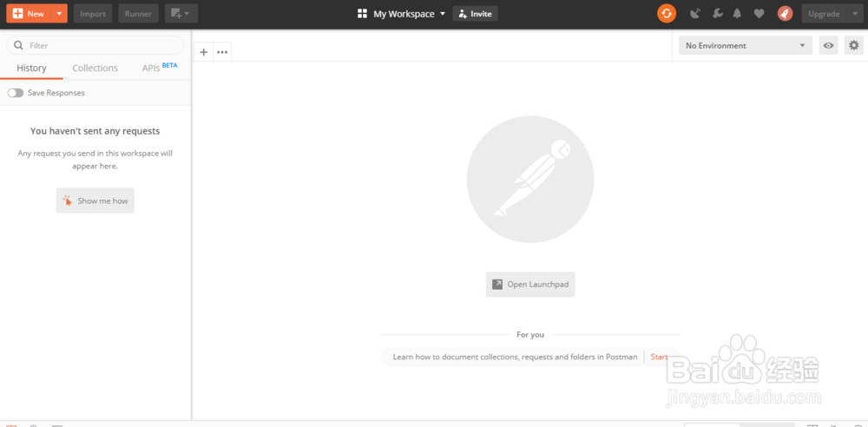Invite people to the workspace
868x427 pixels.
[x=475, y=14]
